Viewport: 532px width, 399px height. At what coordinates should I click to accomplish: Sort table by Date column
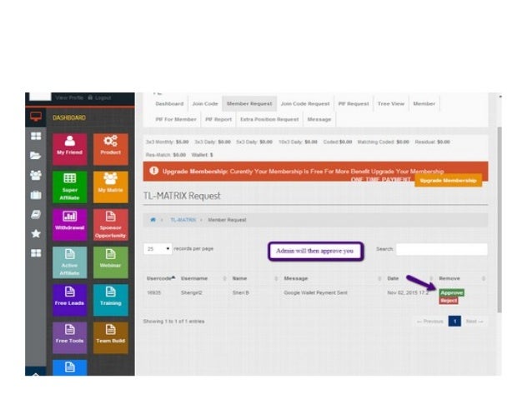[410, 278]
